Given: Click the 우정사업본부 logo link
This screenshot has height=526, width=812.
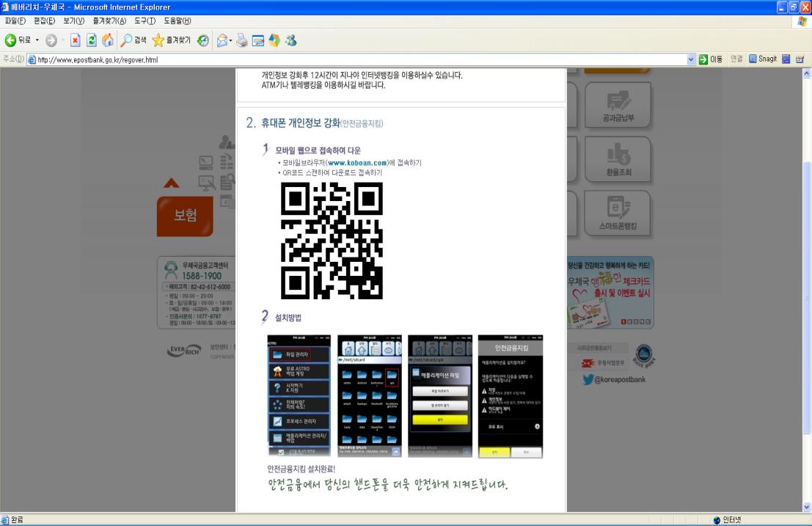Looking at the screenshot, I should (x=603, y=363).
